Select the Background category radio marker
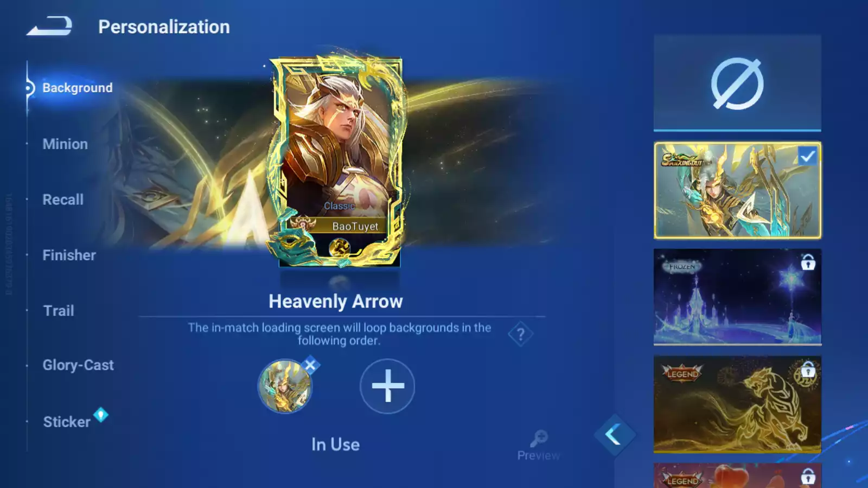 pyautogui.click(x=29, y=88)
